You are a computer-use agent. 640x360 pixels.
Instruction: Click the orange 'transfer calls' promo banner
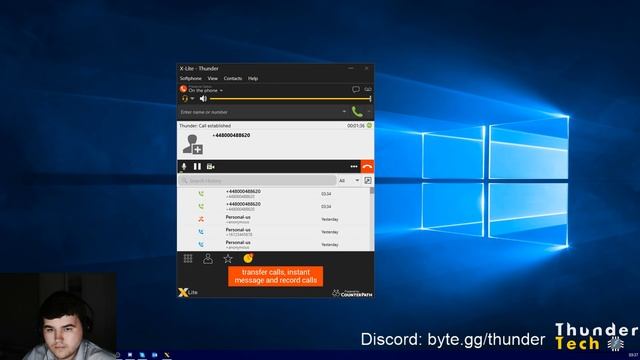[276, 276]
